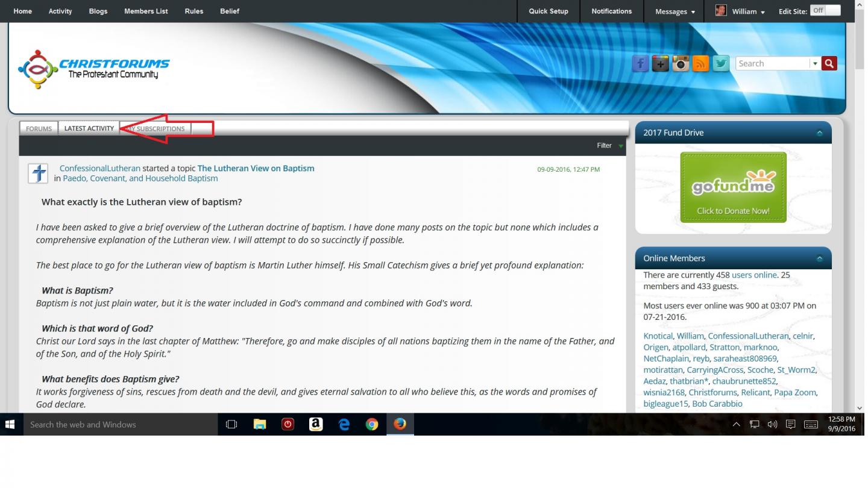Switch to Firefox in taskbar

pos(400,424)
